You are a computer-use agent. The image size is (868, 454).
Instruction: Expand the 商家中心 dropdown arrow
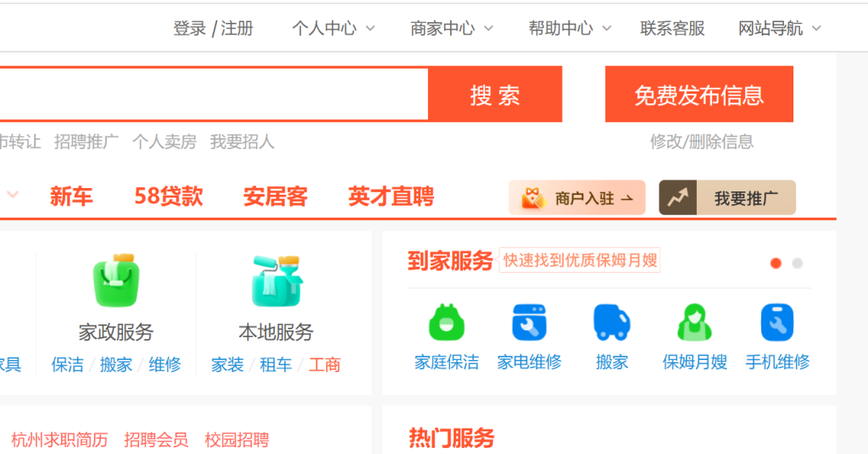pyautogui.click(x=488, y=28)
